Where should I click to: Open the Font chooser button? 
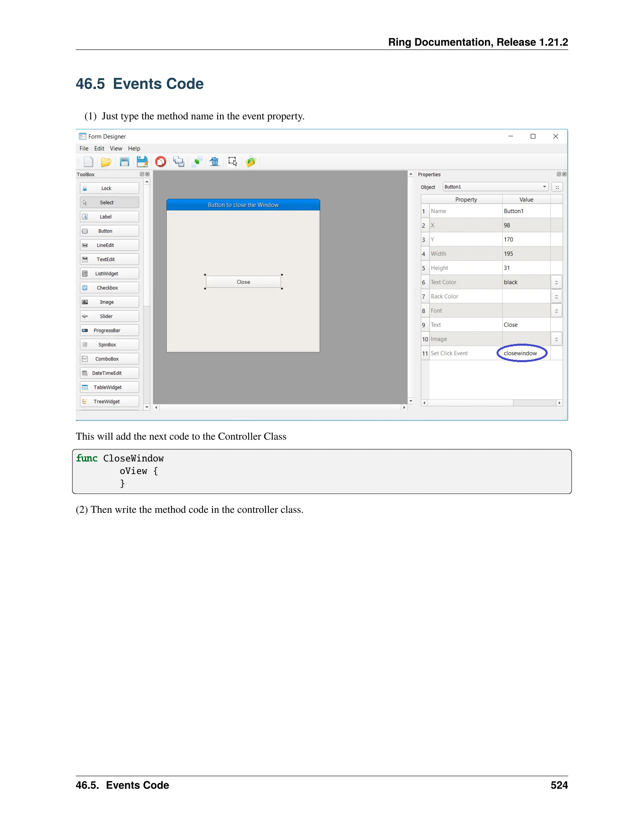click(x=556, y=311)
